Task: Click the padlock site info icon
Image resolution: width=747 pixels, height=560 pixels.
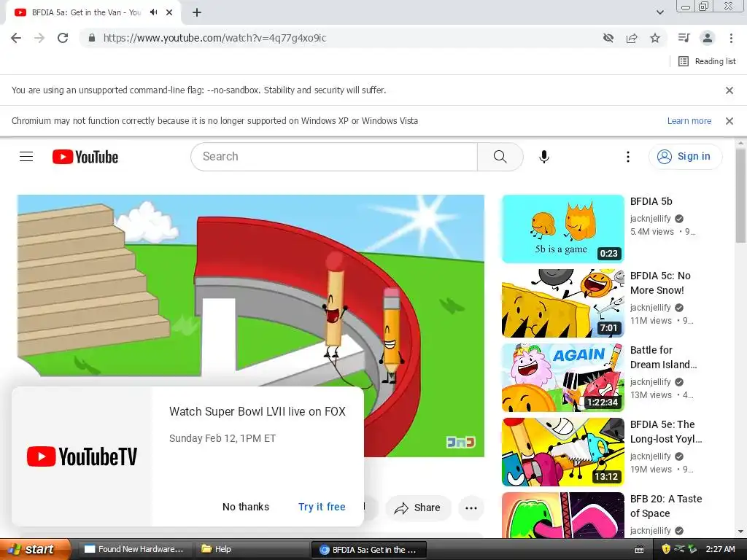Action: click(x=92, y=38)
